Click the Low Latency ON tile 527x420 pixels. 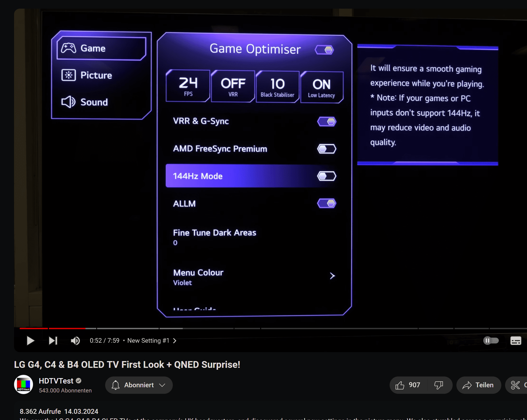[321, 88]
